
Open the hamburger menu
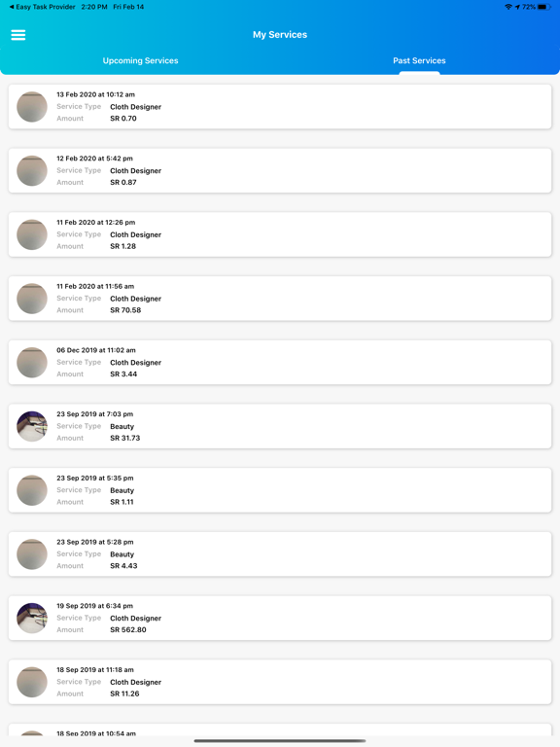(18, 35)
